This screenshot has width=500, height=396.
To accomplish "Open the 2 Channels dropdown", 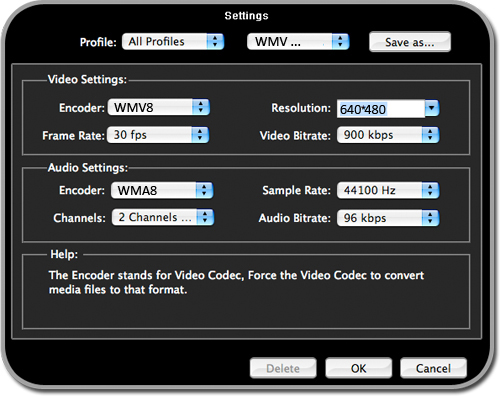I will point(163,217).
